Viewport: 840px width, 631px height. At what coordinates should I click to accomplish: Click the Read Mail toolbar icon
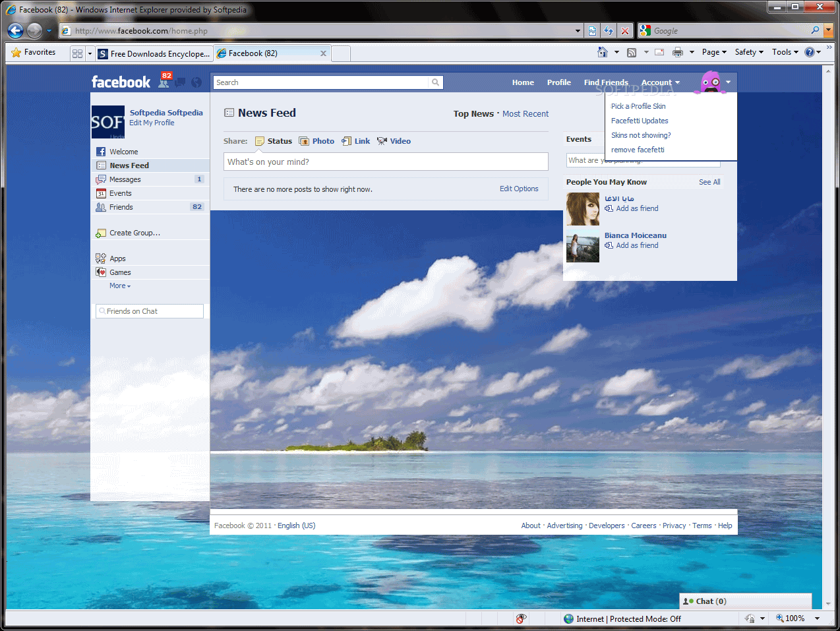click(x=659, y=52)
